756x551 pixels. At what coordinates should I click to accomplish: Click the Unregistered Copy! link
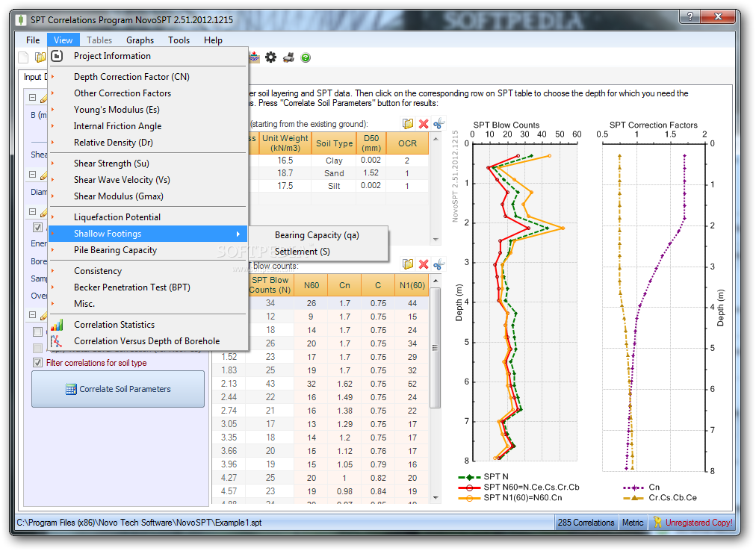pyautogui.click(x=698, y=523)
